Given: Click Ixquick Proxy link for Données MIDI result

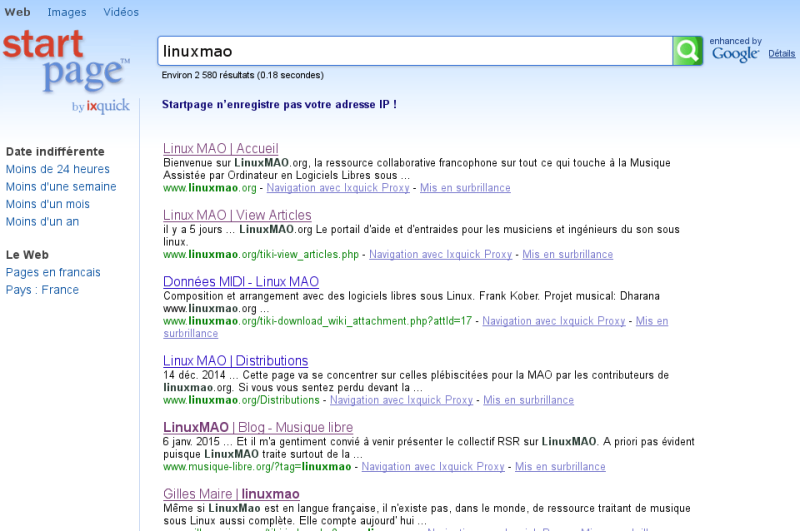Looking at the screenshot, I should coord(554,321).
